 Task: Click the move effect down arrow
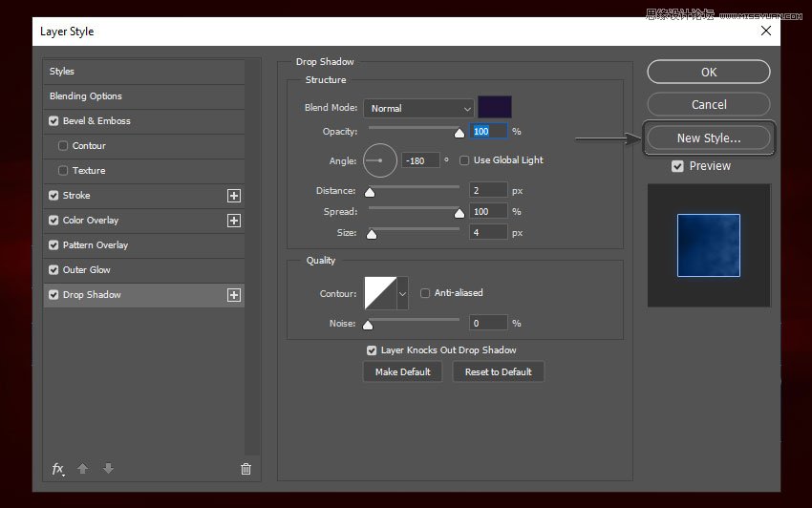tap(108, 469)
